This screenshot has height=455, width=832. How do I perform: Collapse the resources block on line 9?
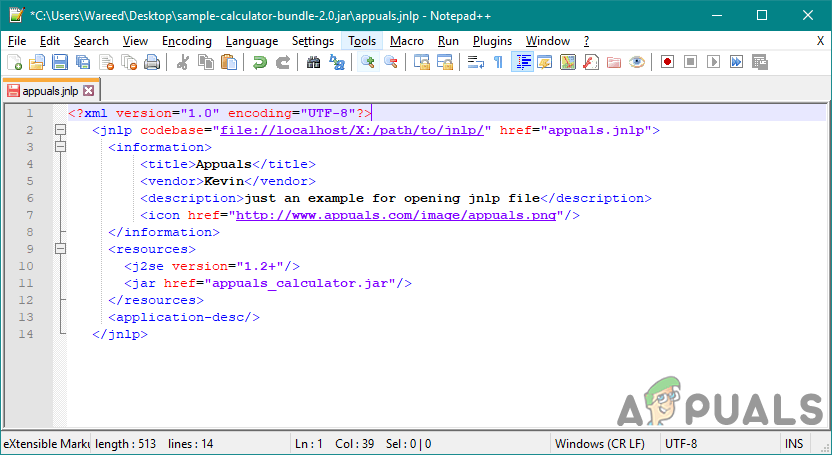click(x=60, y=249)
